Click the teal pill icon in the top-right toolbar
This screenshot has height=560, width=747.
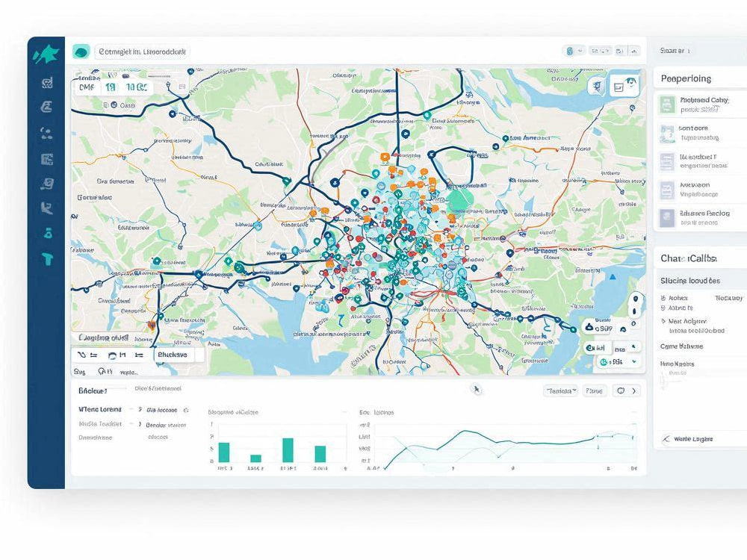tap(569, 51)
